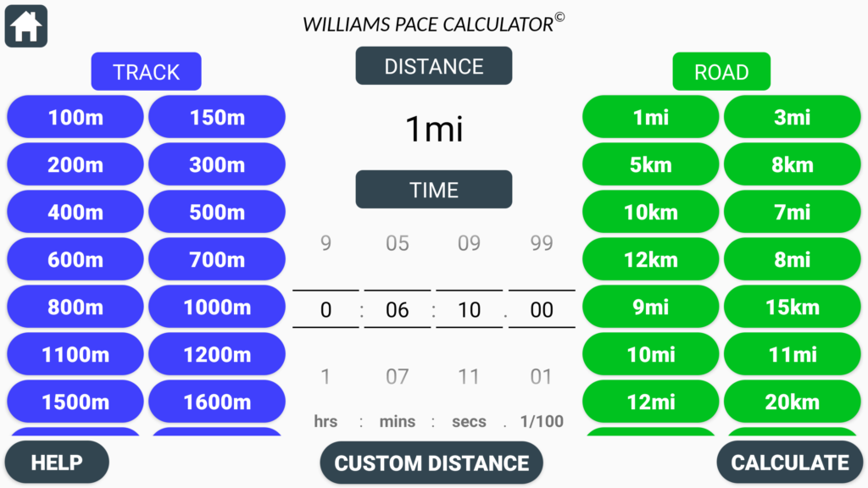Select the 1mi road distance
The height and width of the screenshot is (488, 868).
(650, 116)
